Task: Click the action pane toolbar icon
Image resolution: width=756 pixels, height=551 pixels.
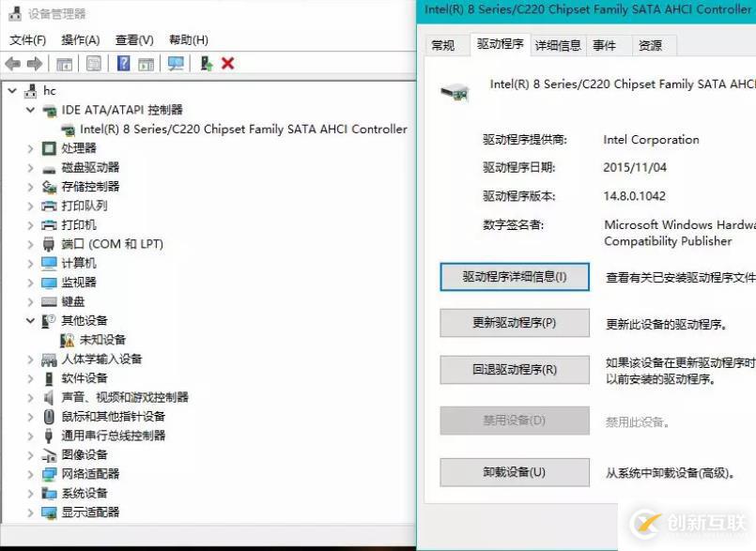Action: [x=146, y=64]
